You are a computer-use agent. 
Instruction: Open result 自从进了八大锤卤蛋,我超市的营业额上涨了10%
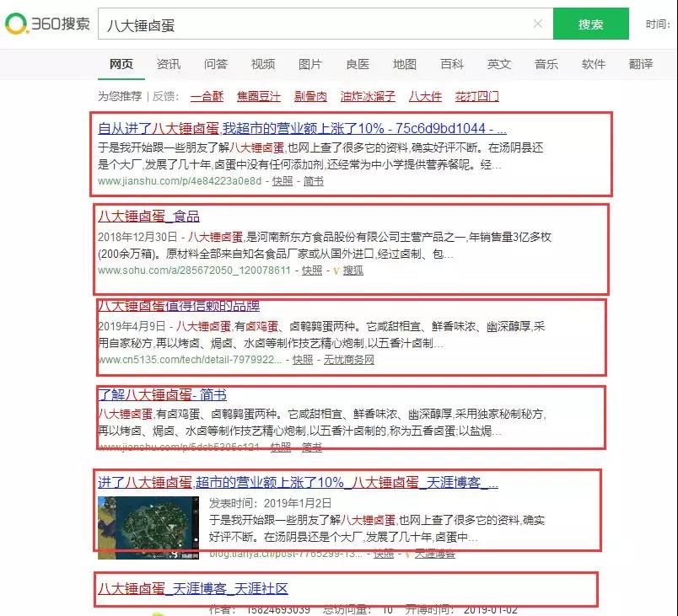pos(302,128)
